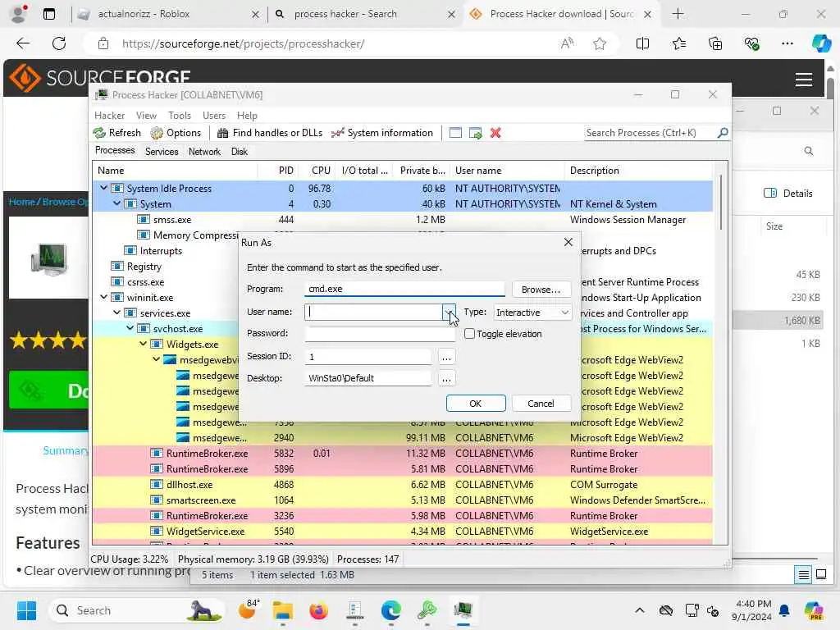Open the Type Interactive dropdown
The height and width of the screenshot is (630, 840).
pos(532,313)
